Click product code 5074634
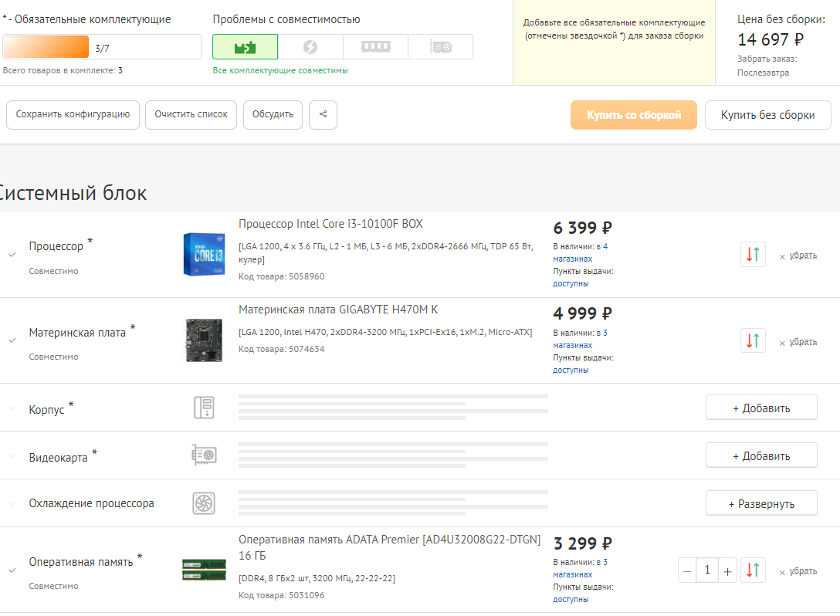The width and height of the screenshot is (840, 616). [x=307, y=349]
